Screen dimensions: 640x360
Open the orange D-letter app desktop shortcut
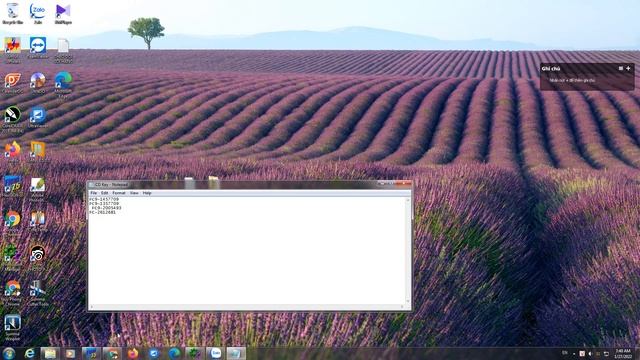tap(12, 83)
